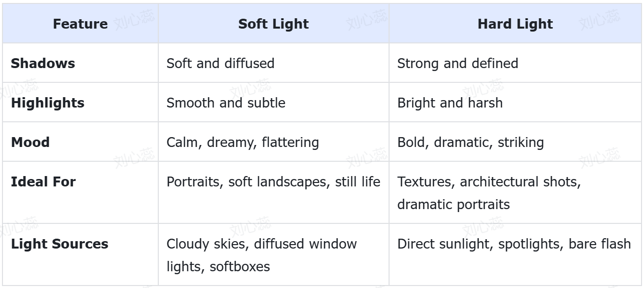Select the Light Sources row label
The width and height of the screenshot is (644, 288).
[59, 244]
